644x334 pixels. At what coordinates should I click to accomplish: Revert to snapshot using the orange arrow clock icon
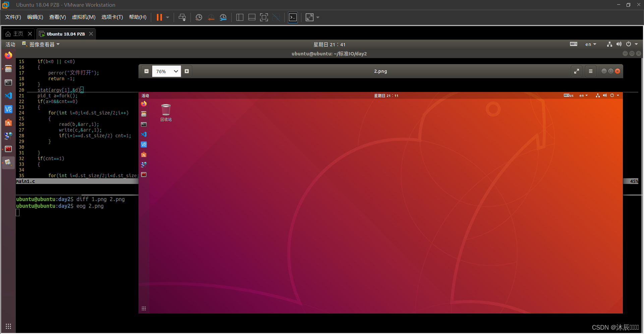pos(211,17)
